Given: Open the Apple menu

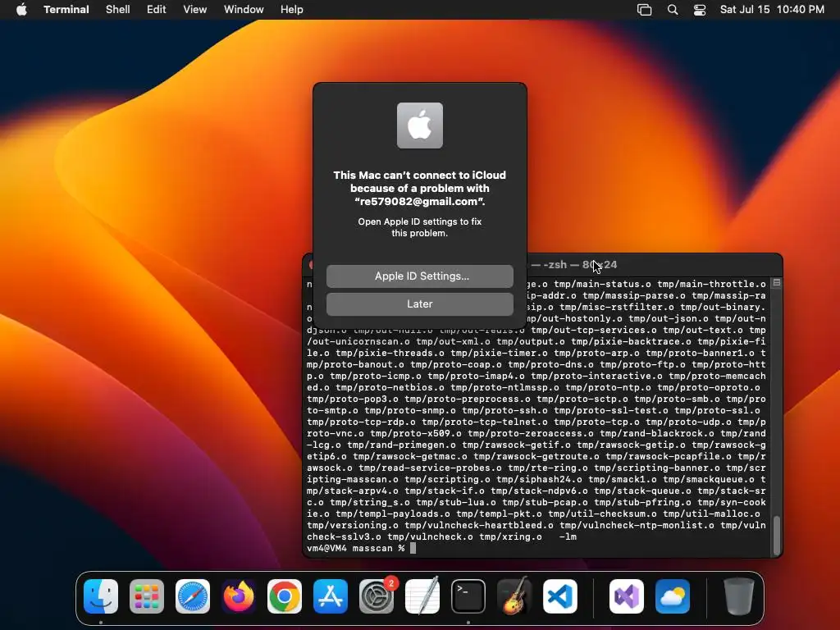Looking at the screenshot, I should [21, 9].
